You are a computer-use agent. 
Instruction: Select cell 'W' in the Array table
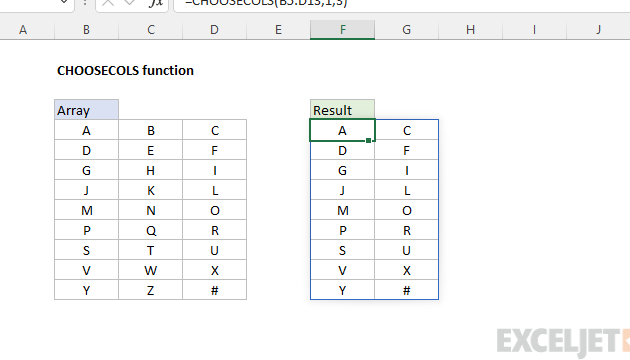[151, 270]
